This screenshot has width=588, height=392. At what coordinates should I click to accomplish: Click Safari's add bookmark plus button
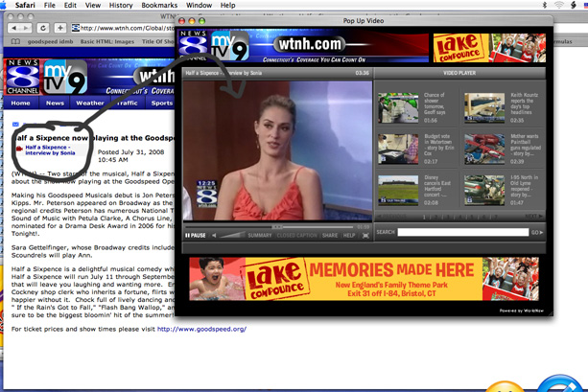tap(59, 28)
